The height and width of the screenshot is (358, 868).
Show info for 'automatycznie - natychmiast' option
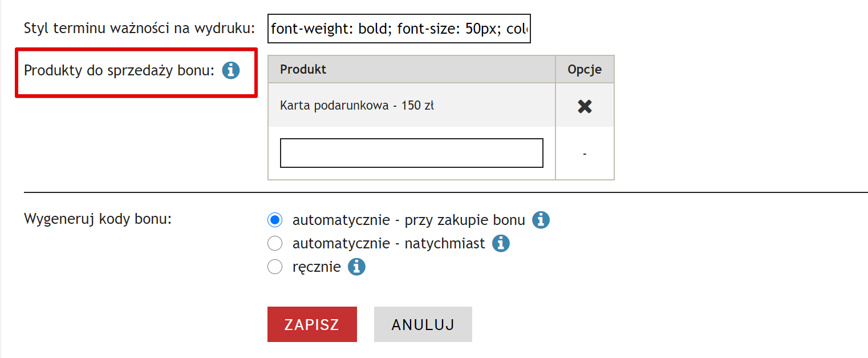(x=501, y=244)
